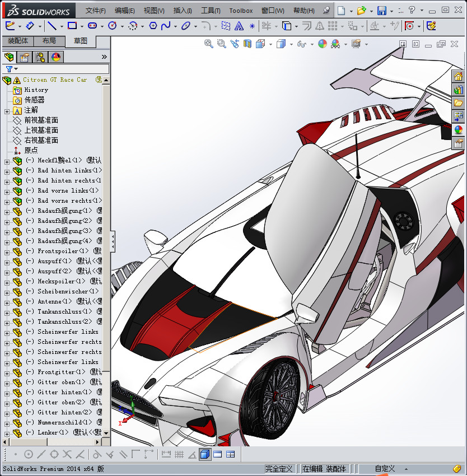Click the Edit Appearance color ball icon

pyautogui.click(x=322, y=44)
